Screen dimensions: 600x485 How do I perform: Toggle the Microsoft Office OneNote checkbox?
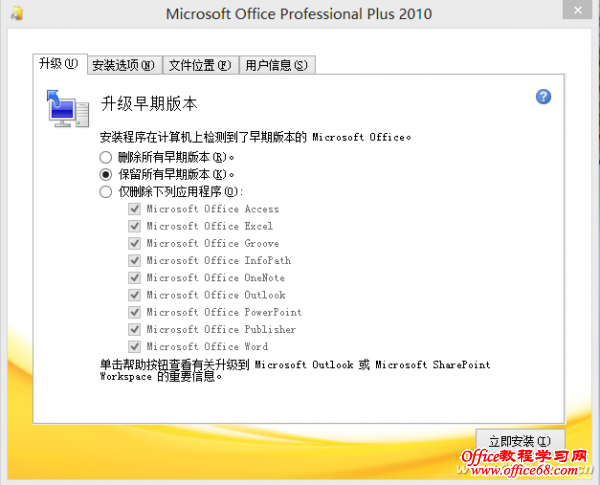tap(134, 278)
